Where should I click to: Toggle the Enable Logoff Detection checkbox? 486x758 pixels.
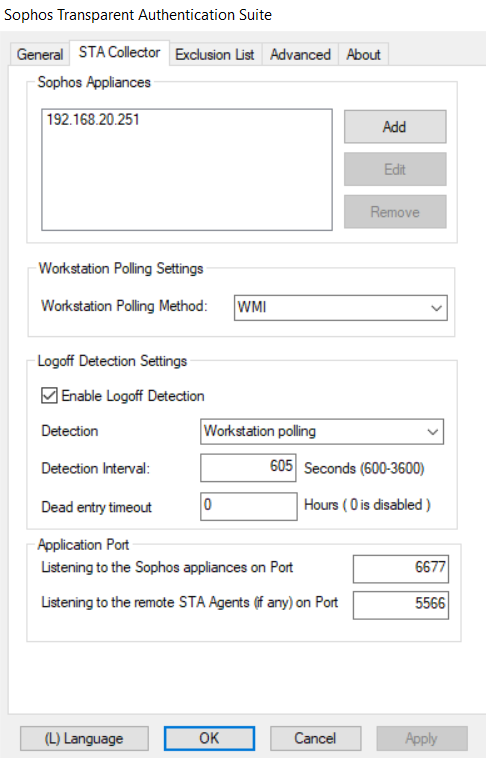pyautogui.click(x=49, y=396)
